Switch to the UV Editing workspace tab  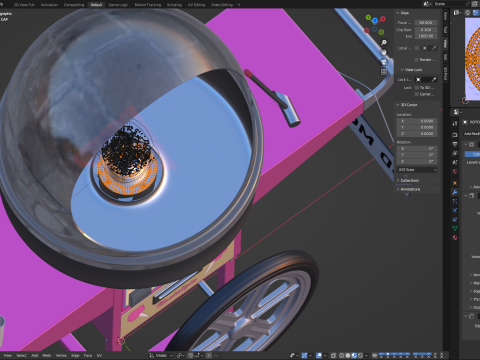196,5
